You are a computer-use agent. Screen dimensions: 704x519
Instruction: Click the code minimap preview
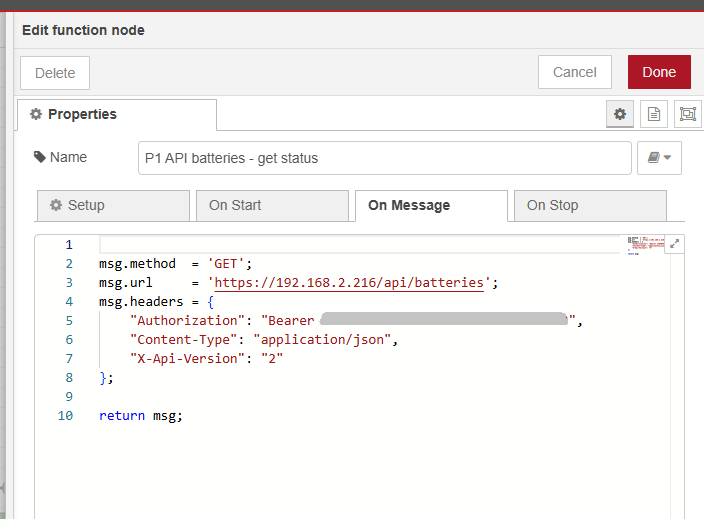(644, 246)
